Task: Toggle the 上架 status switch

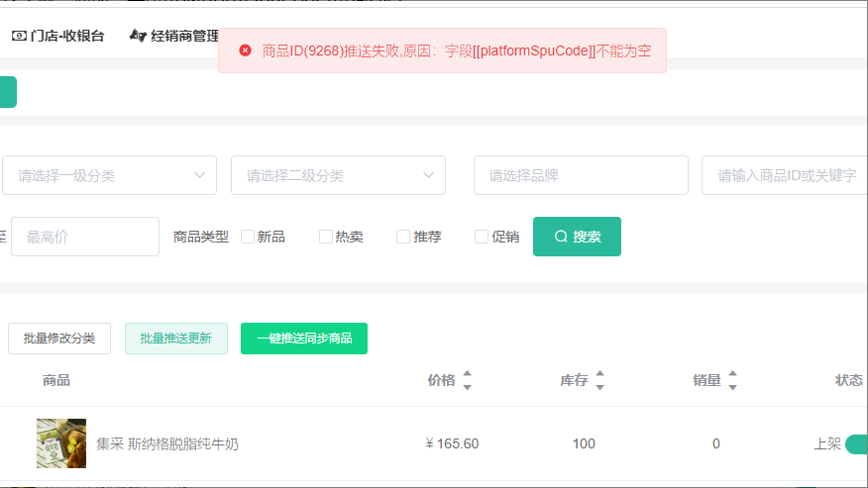Action: coord(856,443)
